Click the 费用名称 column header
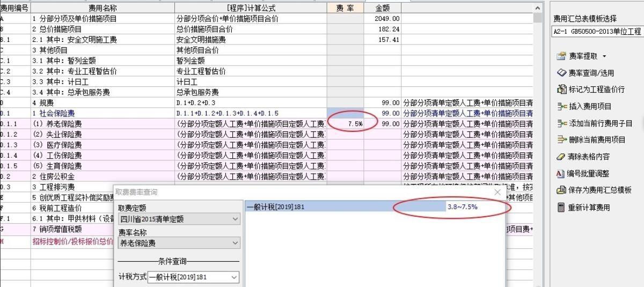 (x=102, y=8)
